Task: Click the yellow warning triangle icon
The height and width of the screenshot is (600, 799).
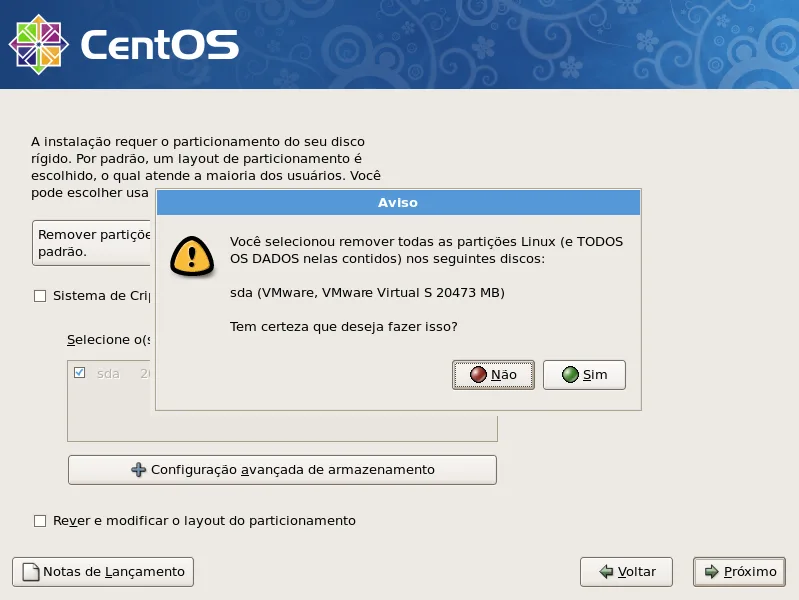Action: [192, 256]
